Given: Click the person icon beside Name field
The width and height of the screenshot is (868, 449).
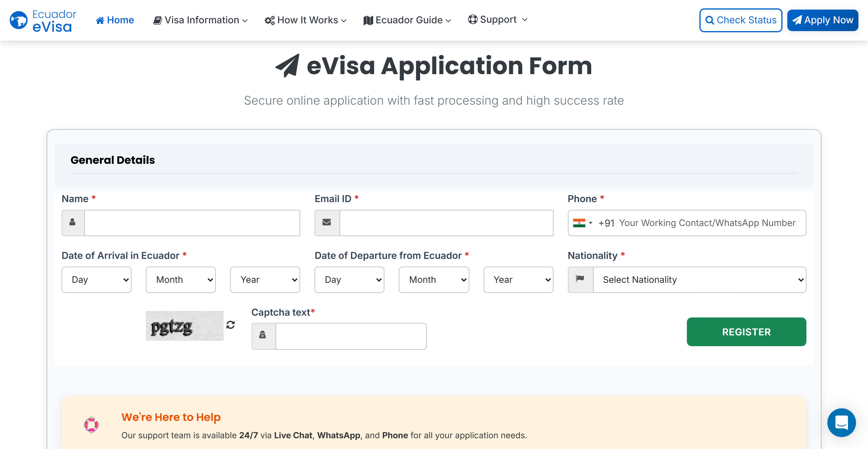Looking at the screenshot, I should pos(72,222).
